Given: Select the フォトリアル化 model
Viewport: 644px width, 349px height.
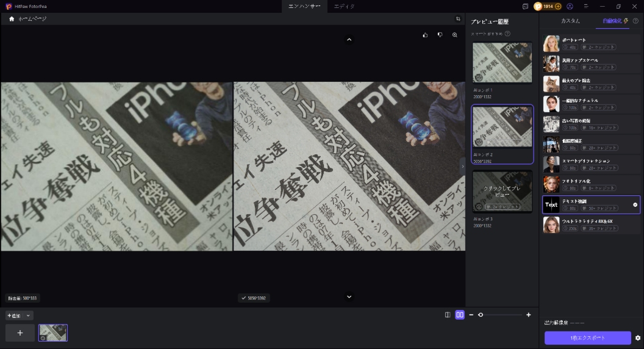Looking at the screenshot, I should (x=592, y=185).
